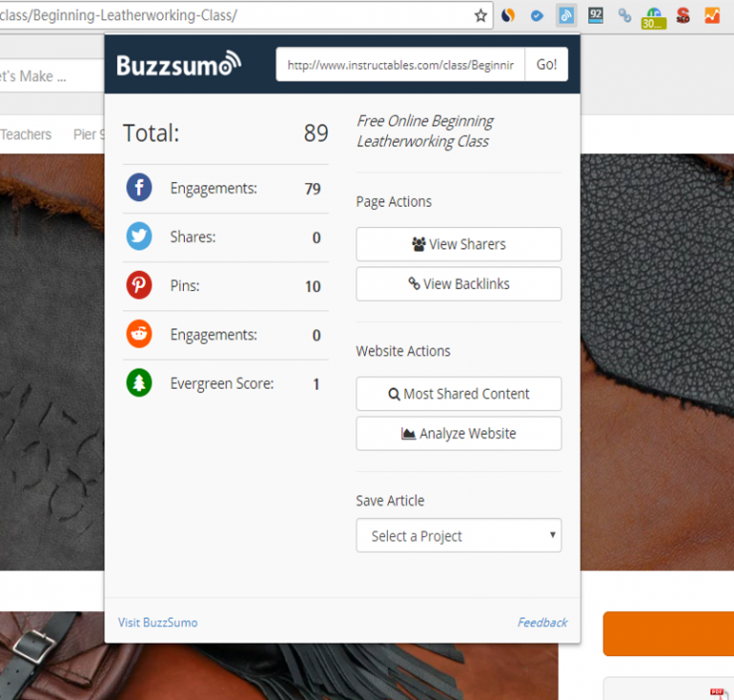Open the red SEO extension icon
Image resolution: width=734 pixels, height=700 pixels.
683,15
